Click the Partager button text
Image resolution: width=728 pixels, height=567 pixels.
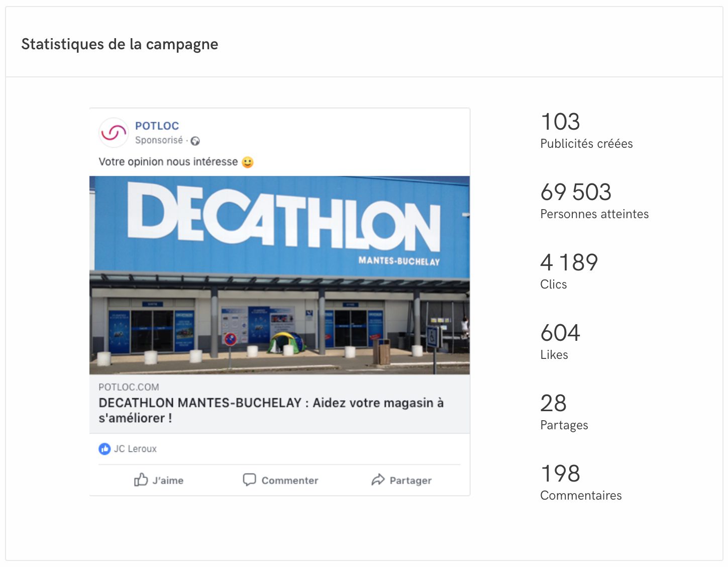410,481
